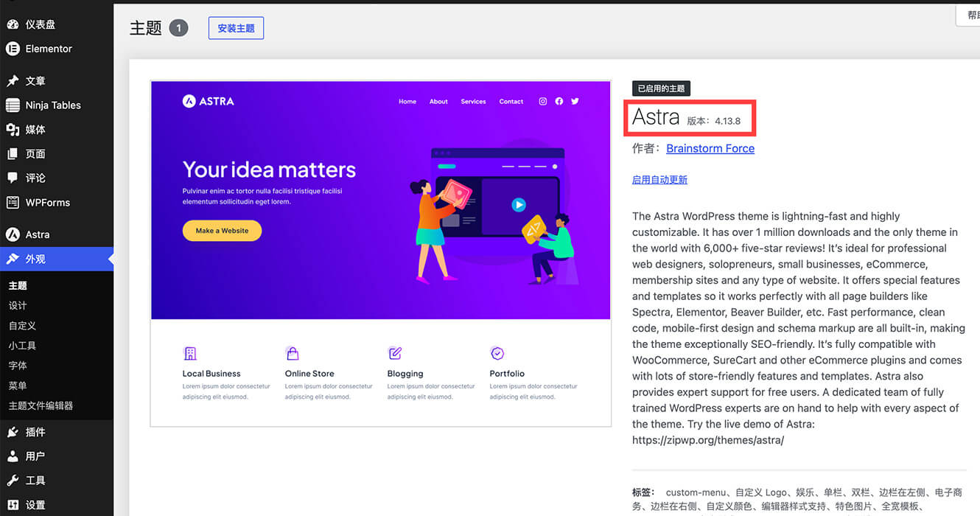Click the user icon beside 用户
Screen dimensions: 980x516
(x=13, y=456)
